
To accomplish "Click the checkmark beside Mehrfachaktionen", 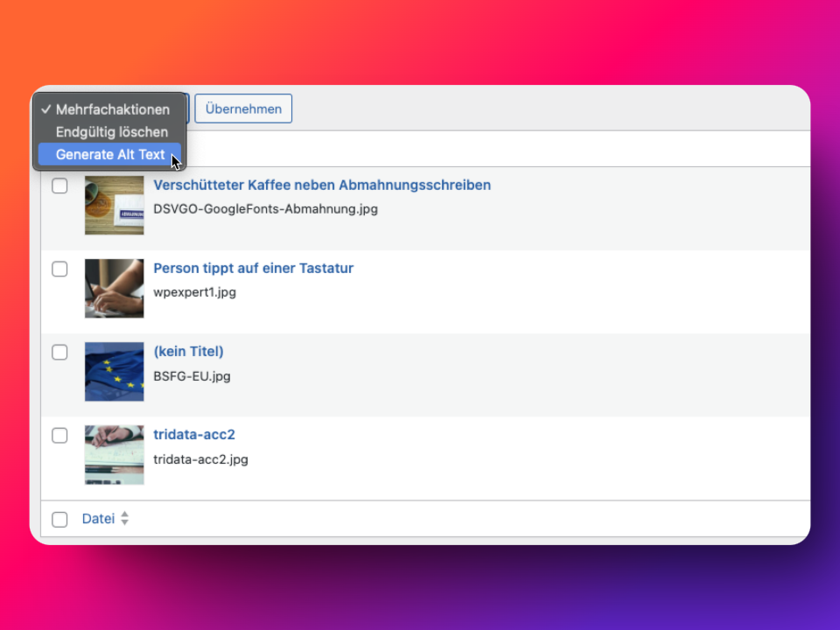I will [x=45, y=109].
